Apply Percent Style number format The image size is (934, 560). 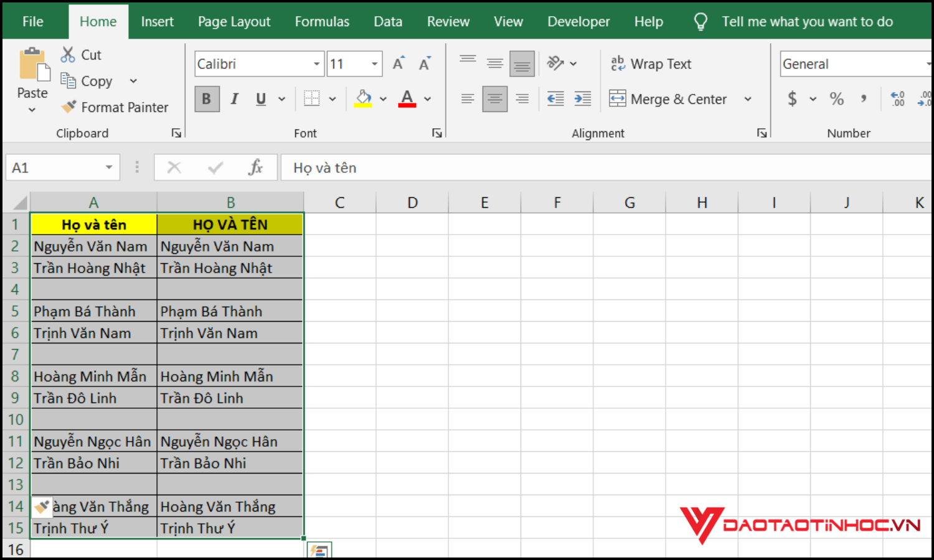tap(836, 99)
